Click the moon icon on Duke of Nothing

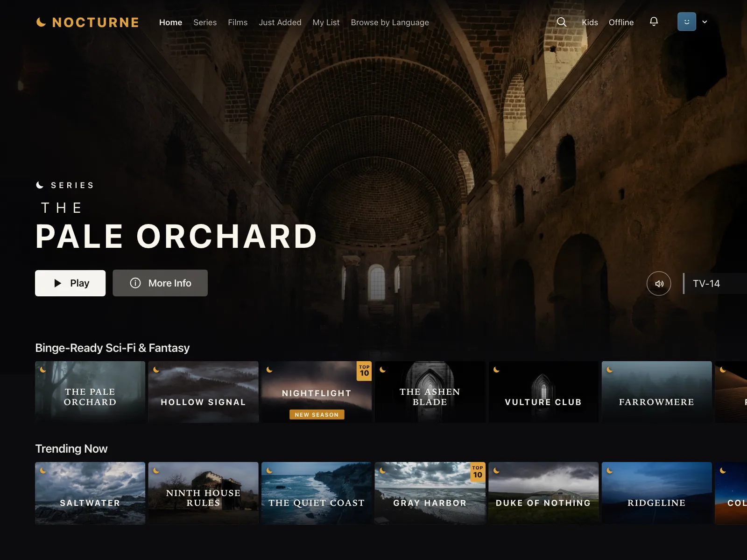point(496,471)
